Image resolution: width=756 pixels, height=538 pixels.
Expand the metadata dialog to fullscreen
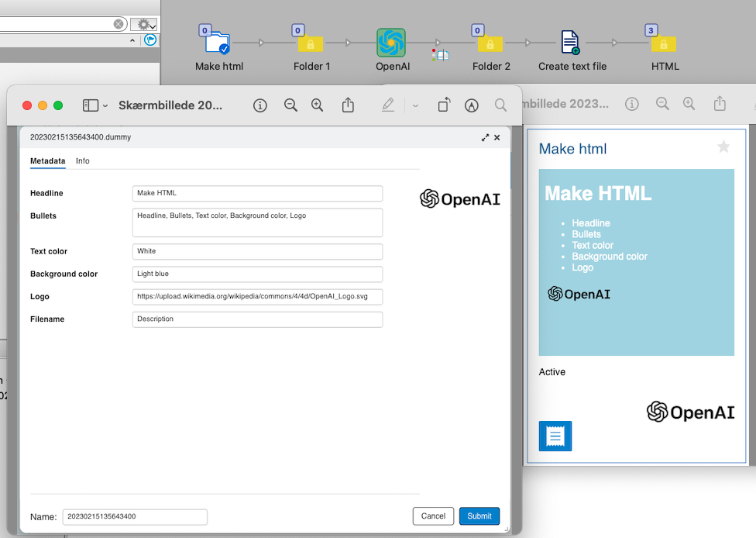pyautogui.click(x=485, y=137)
